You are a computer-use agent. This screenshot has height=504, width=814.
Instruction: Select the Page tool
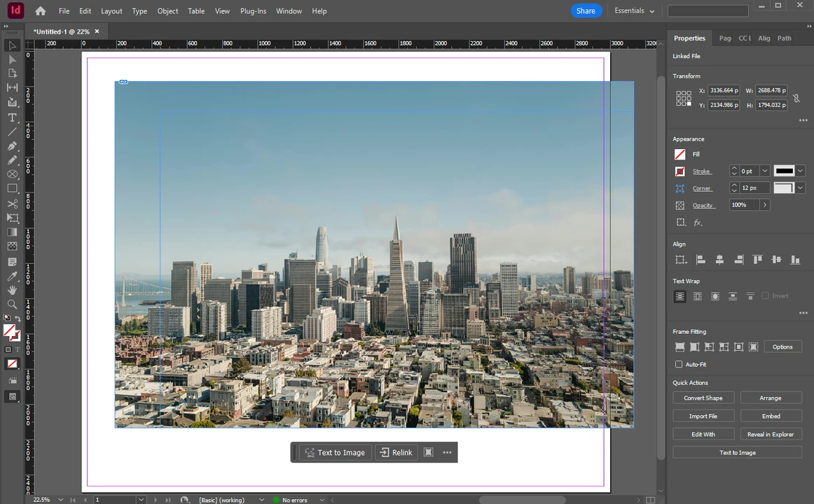[13, 73]
